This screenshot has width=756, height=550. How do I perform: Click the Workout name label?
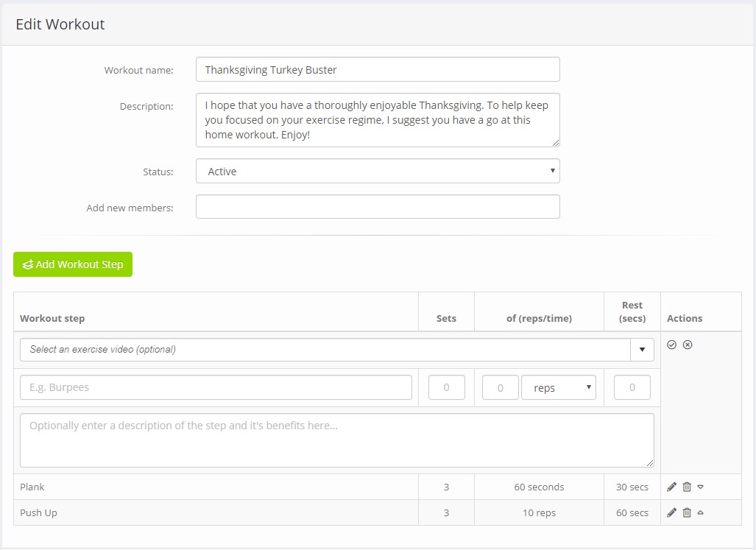(139, 71)
